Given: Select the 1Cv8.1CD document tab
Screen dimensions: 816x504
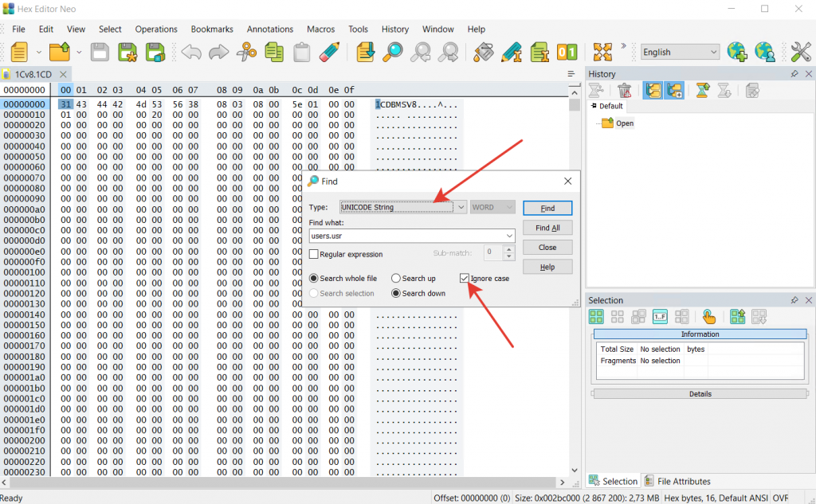Looking at the screenshot, I should pyautogui.click(x=33, y=74).
